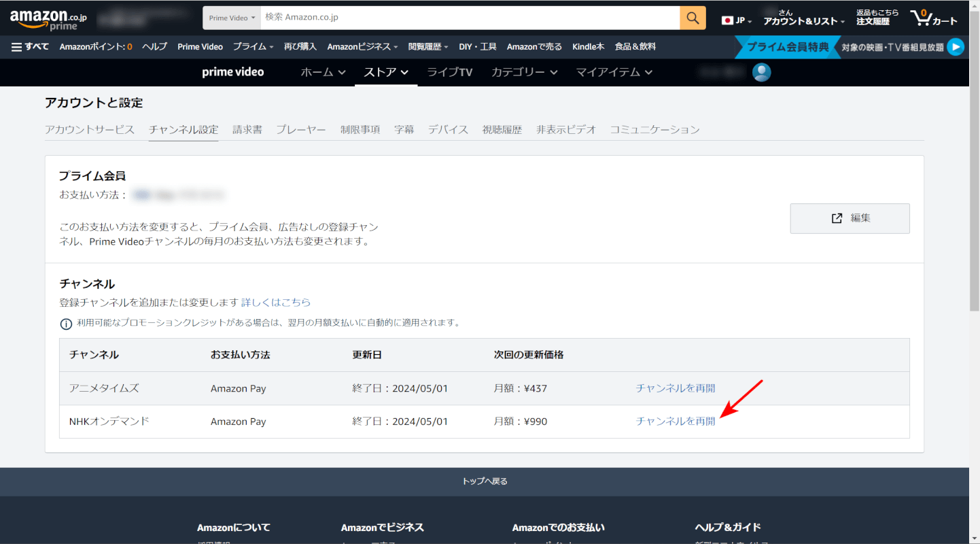Open ヘルプ in the nav bar
The width and height of the screenshot is (980, 544).
click(x=154, y=47)
